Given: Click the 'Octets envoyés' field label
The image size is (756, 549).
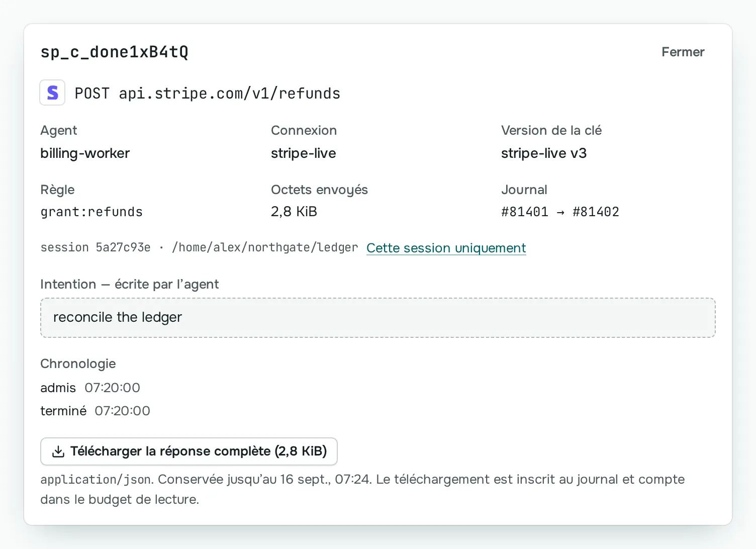Looking at the screenshot, I should pyautogui.click(x=319, y=190).
